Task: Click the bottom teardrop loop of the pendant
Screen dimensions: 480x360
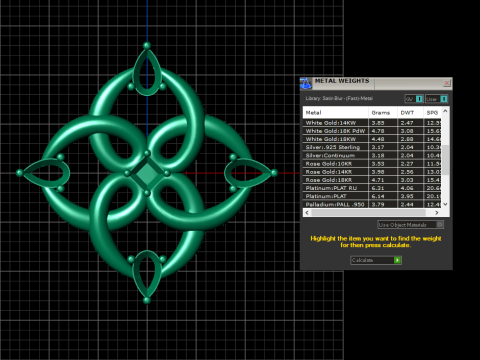Action: pos(147,274)
